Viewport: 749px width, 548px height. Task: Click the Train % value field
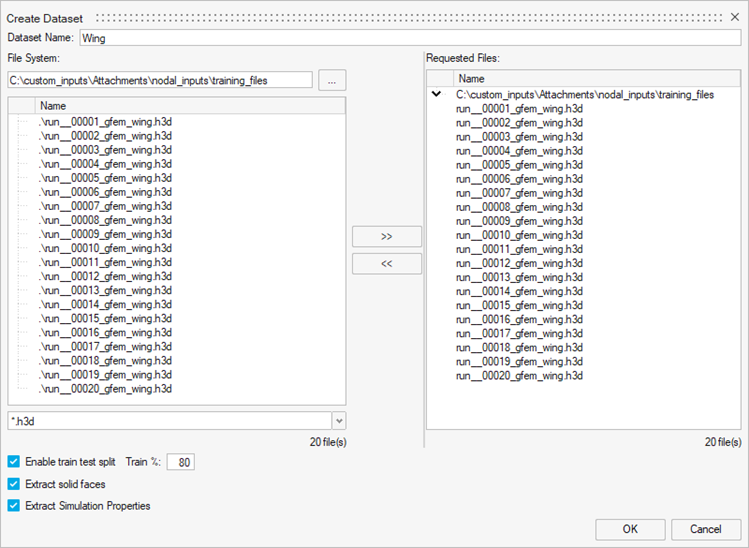point(181,462)
